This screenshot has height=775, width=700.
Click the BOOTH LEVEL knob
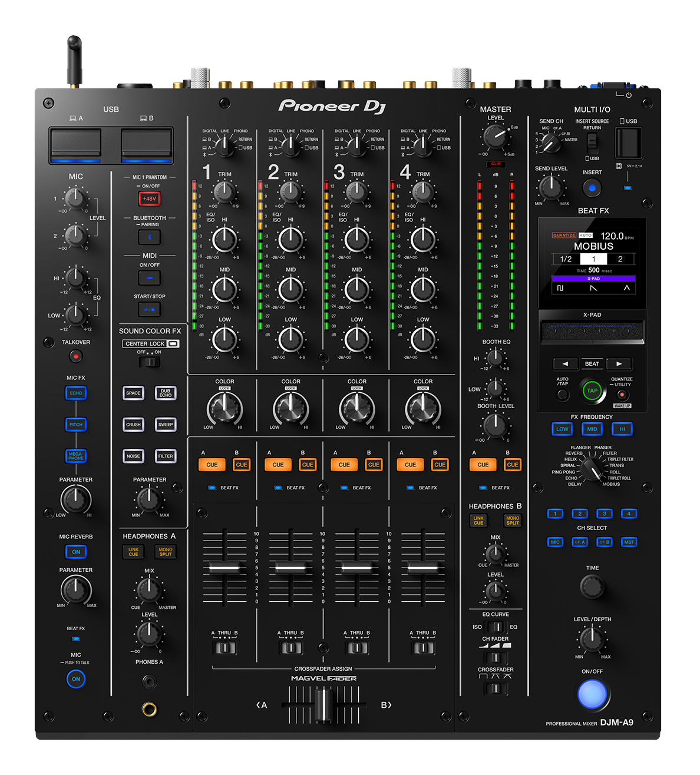pyautogui.click(x=495, y=425)
